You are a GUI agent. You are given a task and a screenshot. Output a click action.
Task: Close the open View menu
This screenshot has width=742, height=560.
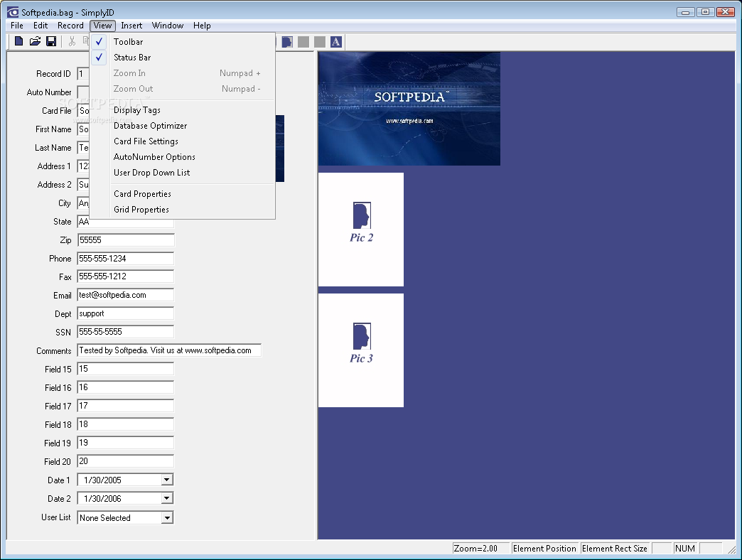pyautogui.click(x=102, y=26)
